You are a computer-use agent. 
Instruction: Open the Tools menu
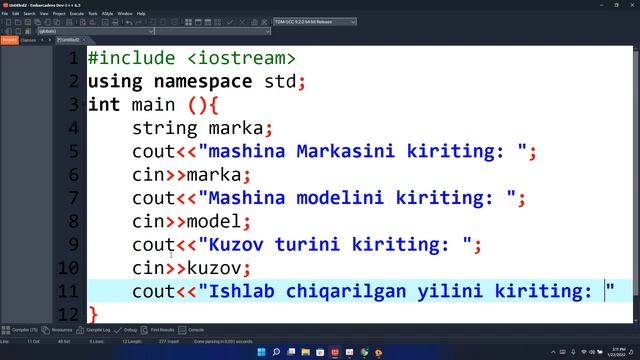click(93, 13)
